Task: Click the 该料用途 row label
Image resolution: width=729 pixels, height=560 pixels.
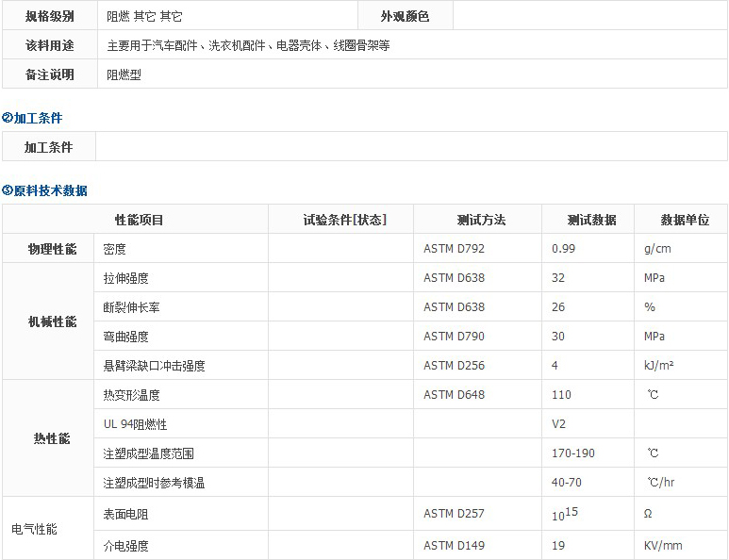Action: [50, 45]
